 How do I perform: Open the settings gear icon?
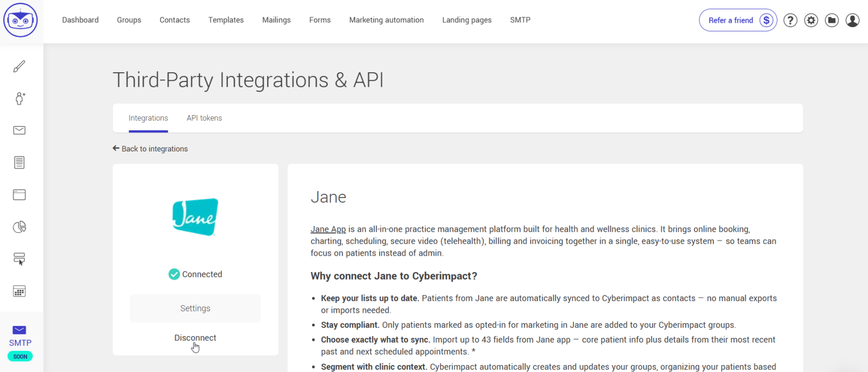[x=811, y=21]
